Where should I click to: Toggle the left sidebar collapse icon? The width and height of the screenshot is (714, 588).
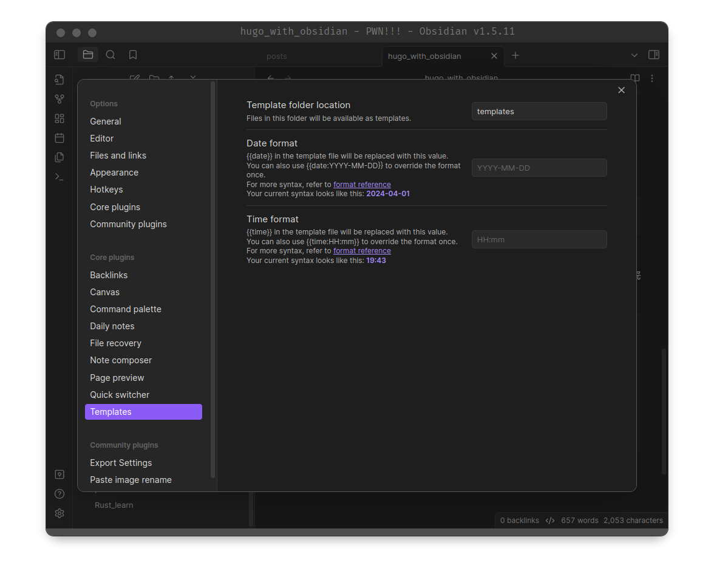coord(59,55)
